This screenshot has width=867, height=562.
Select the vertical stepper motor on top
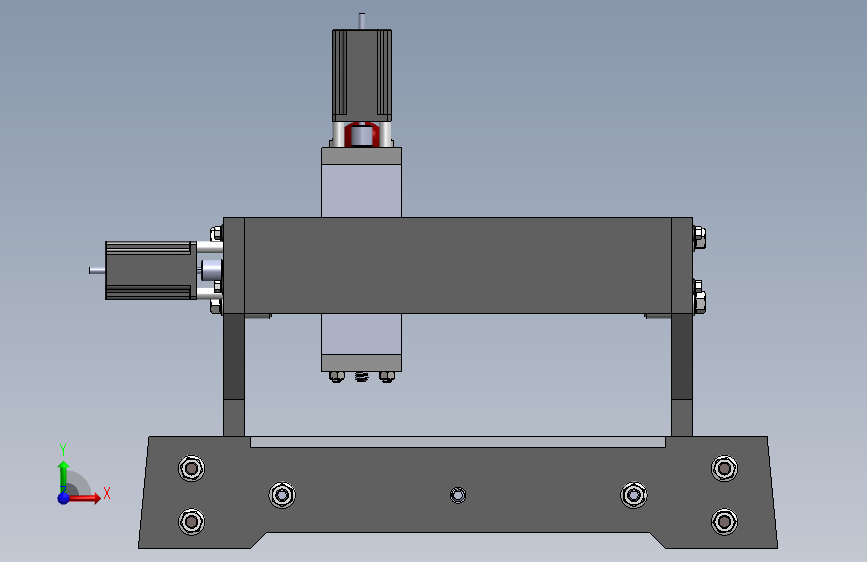[362, 75]
